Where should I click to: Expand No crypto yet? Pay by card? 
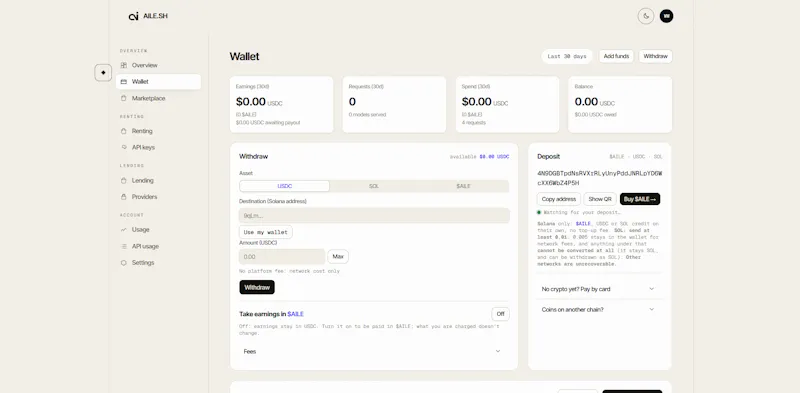(x=599, y=289)
